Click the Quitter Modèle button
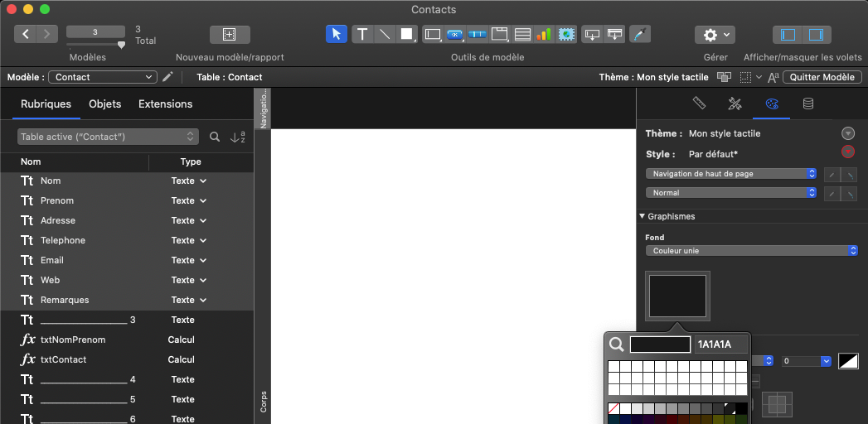 click(x=822, y=77)
